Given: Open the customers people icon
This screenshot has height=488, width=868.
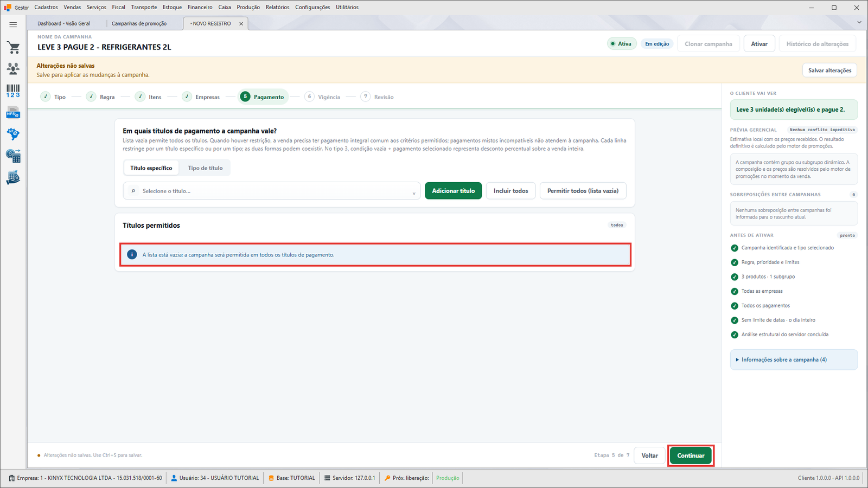Looking at the screenshot, I should [x=13, y=68].
